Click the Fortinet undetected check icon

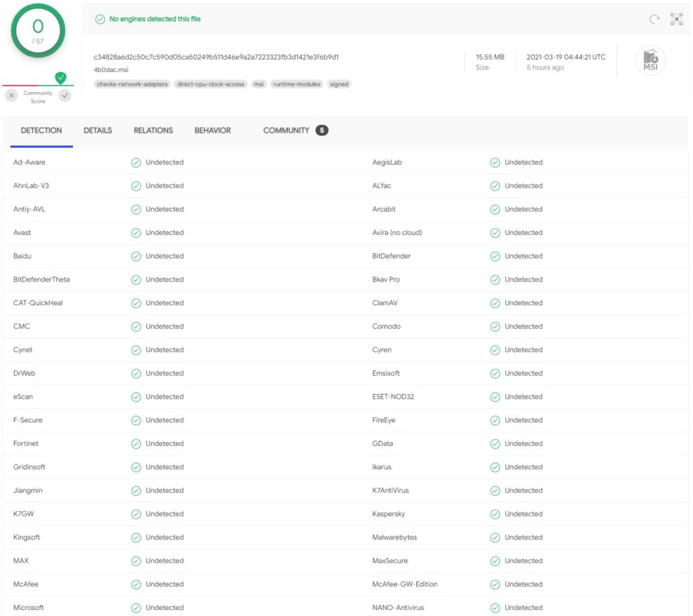pyautogui.click(x=136, y=444)
